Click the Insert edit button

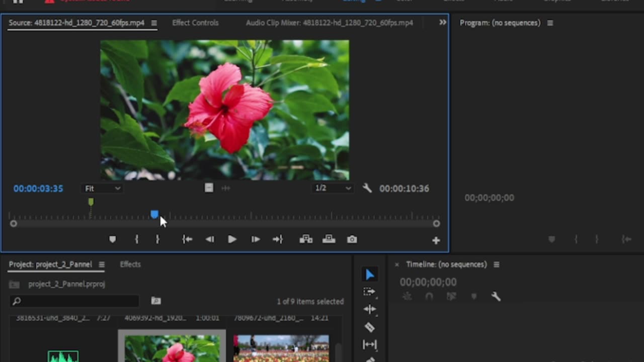[306, 239]
